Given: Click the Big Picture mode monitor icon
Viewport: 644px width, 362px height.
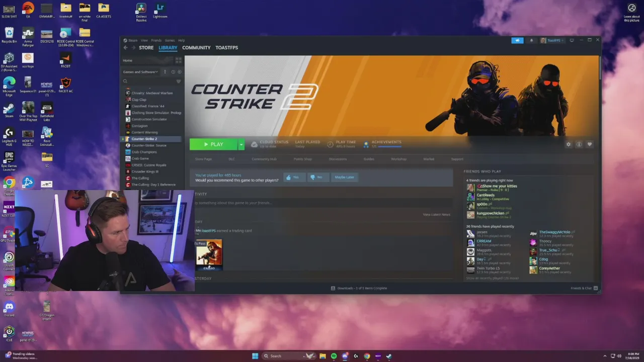Looking at the screenshot, I should click(572, 40).
